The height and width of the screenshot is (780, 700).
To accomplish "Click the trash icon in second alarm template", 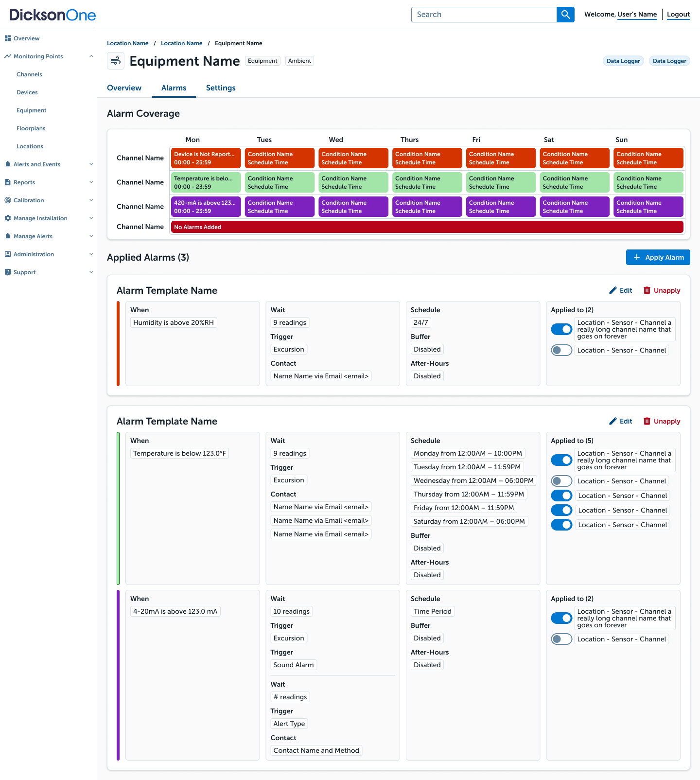I will (x=647, y=421).
